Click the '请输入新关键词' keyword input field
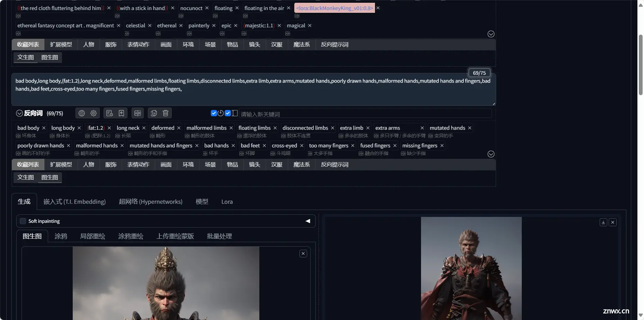Viewport: 644px width, 320px height. (365, 113)
